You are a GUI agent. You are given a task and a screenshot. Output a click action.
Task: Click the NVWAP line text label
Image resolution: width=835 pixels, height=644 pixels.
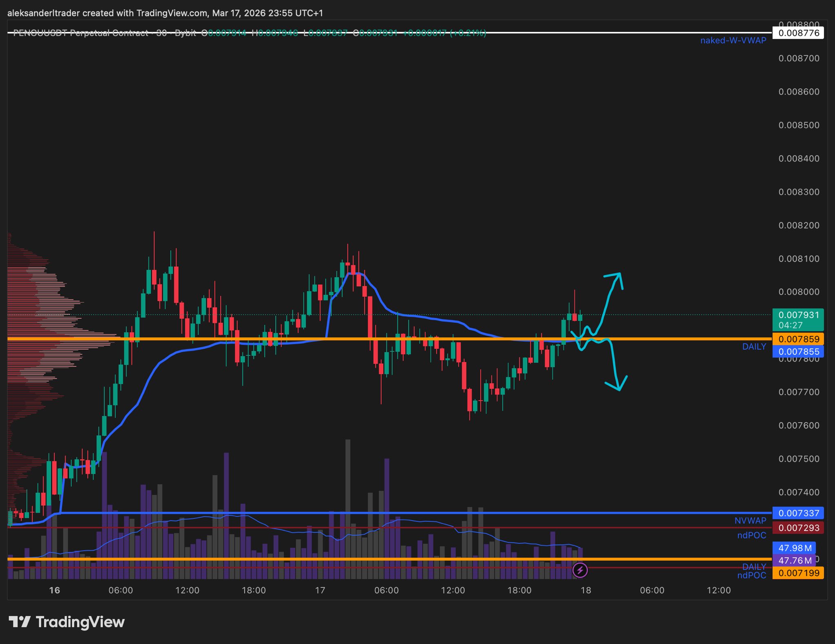750,520
